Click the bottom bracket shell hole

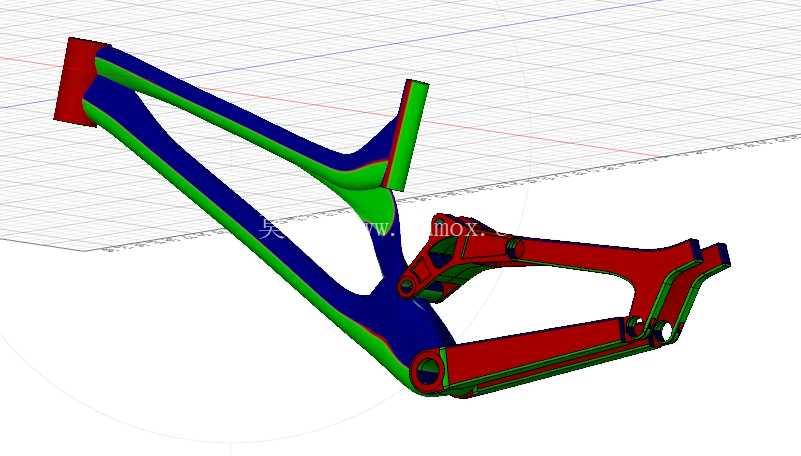coord(427,371)
